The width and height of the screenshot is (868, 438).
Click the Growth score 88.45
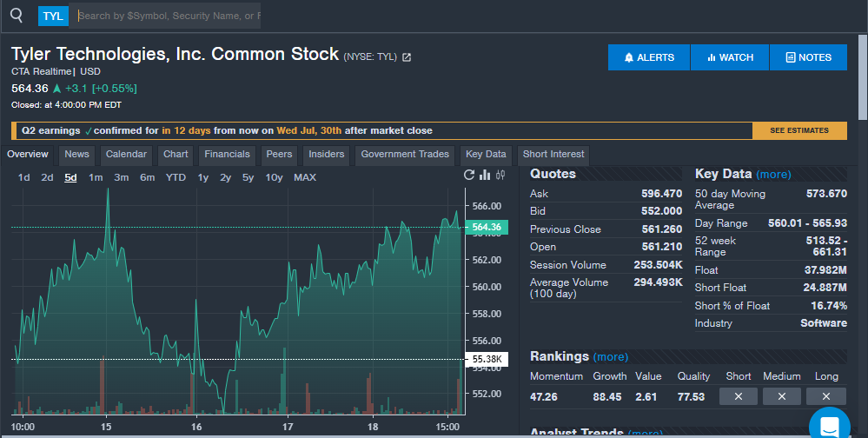click(x=607, y=397)
